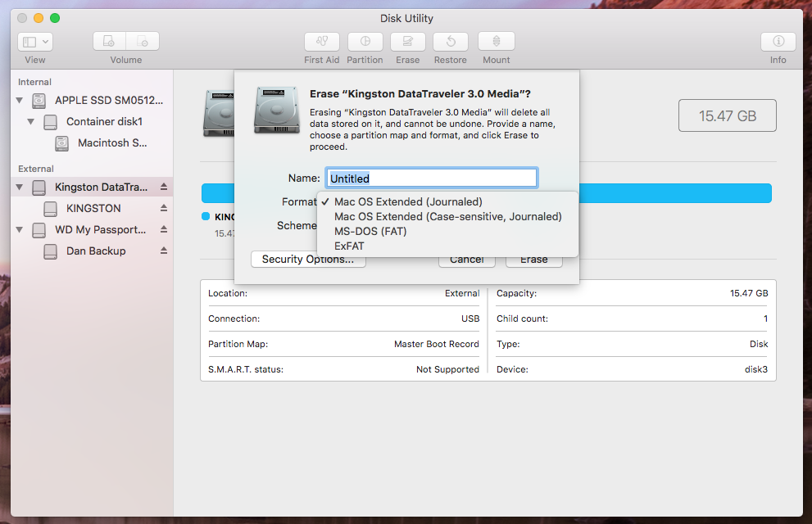812x524 pixels.
Task: Select the KINGSTON volume in sidebar
Action: click(93, 209)
